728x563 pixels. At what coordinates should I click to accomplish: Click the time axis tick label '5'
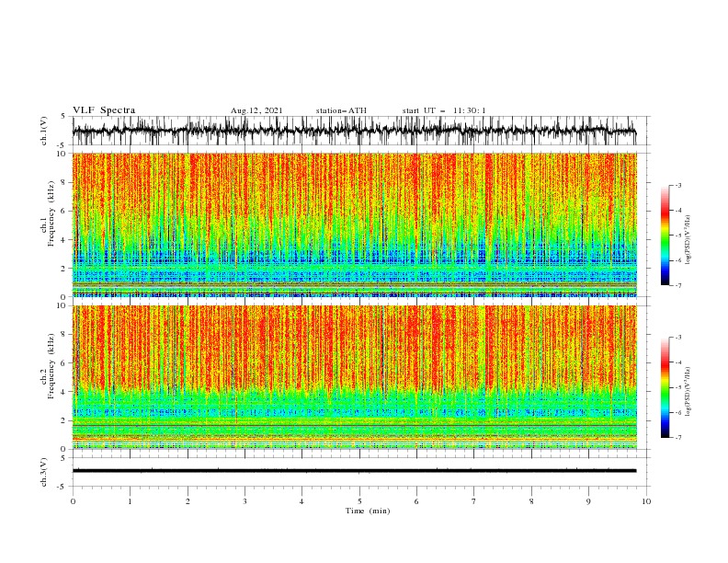(x=359, y=501)
